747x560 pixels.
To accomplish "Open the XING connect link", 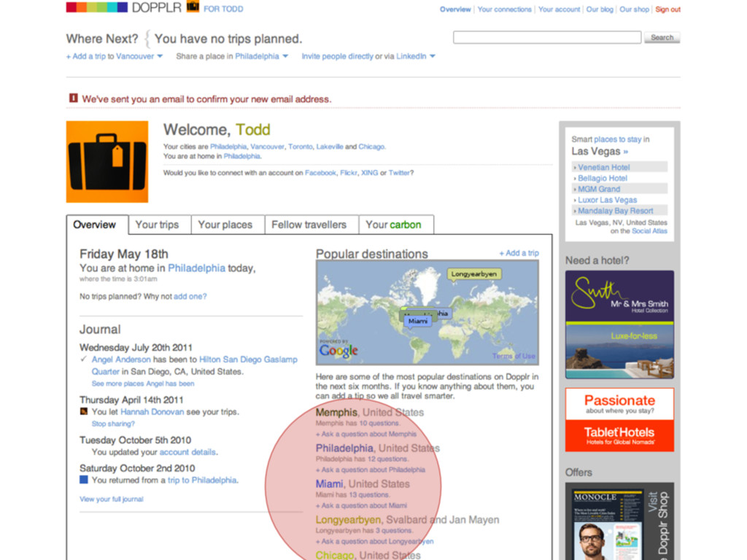I will (x=369, y=173).
